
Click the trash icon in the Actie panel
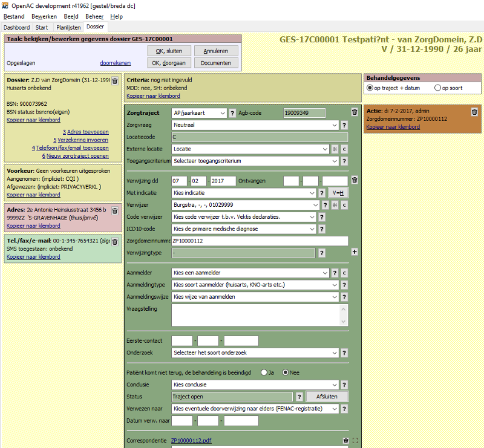tap(474, 112)
